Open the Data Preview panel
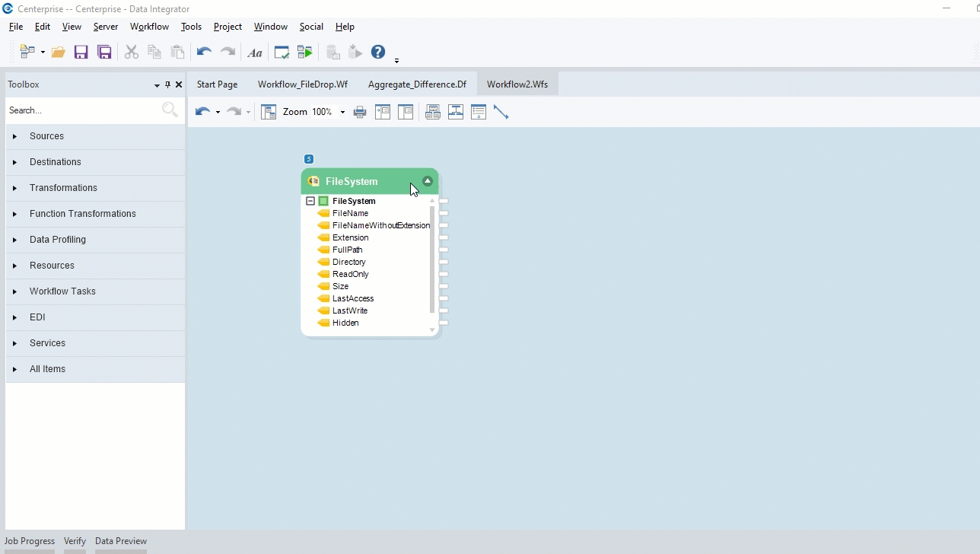This screenshot has width=980, height=554. coord(121,541)
